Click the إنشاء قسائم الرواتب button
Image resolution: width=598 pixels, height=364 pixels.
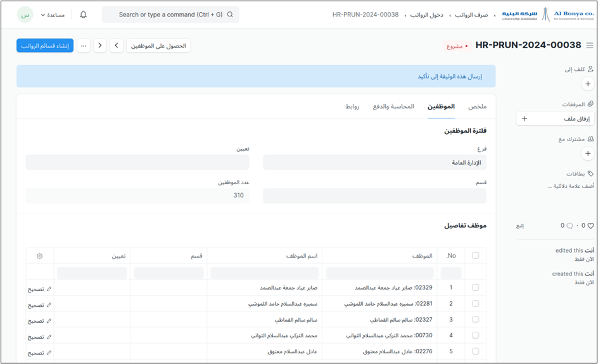click(45, 46)
